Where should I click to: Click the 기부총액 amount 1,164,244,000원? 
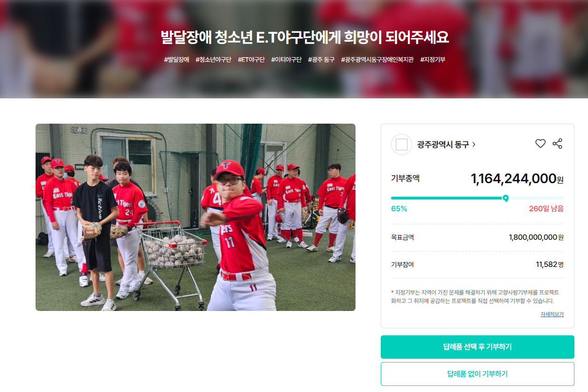[517, 178]
